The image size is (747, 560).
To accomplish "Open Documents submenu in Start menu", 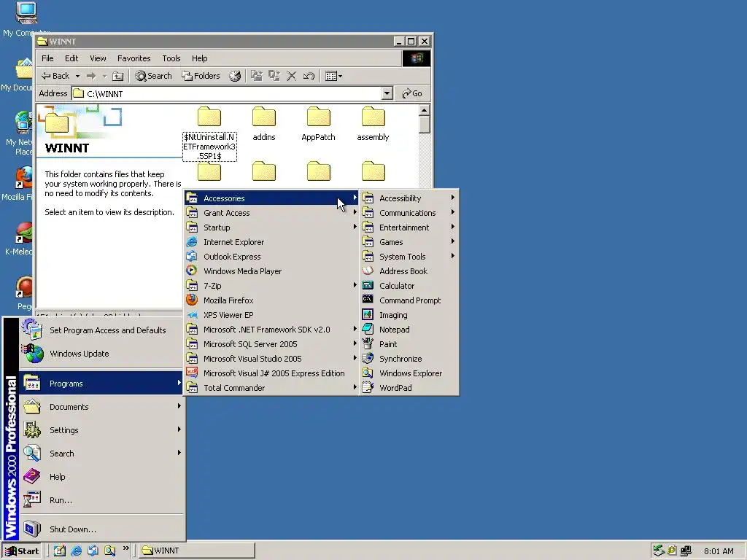I will click(x=101, y=407).
